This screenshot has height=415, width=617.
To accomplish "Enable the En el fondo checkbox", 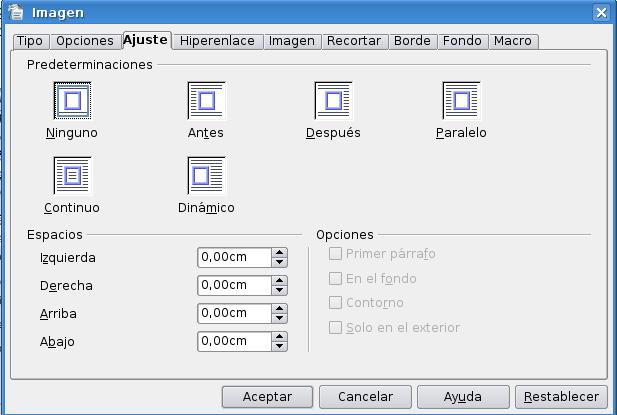I will tap(336, 279).
